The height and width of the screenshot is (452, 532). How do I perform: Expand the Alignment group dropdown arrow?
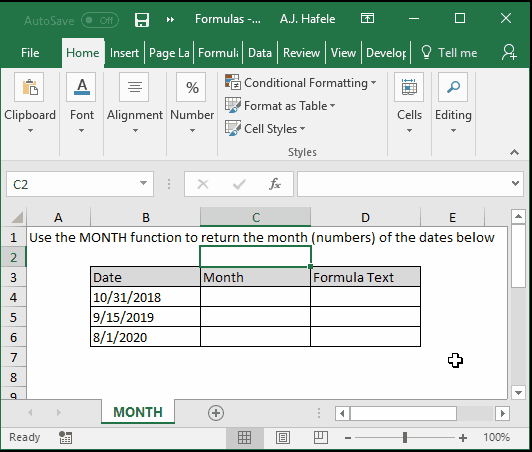click(135, 130)
